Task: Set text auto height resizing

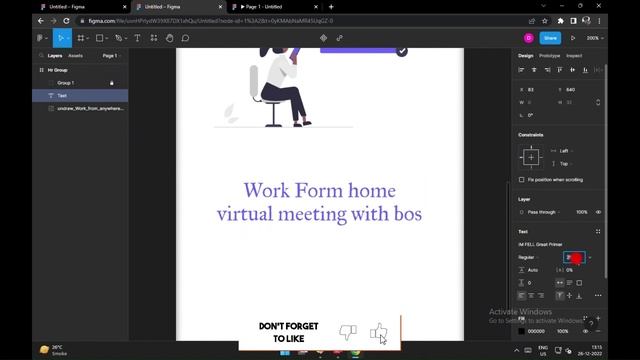Action: [x=569, y=282]
